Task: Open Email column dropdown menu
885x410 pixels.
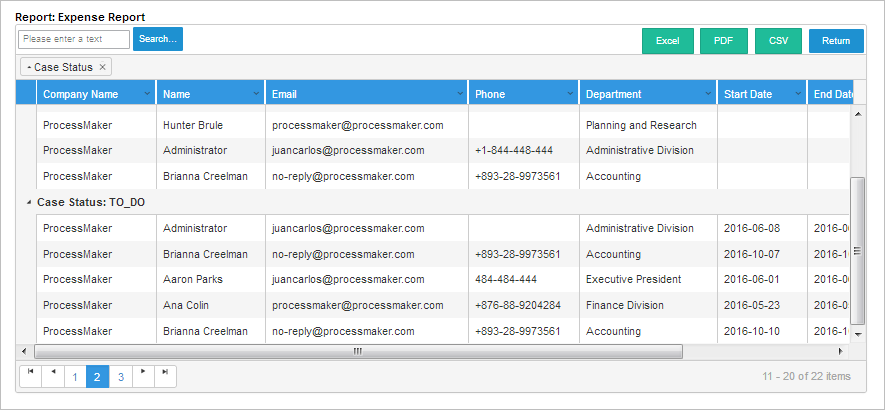Action: tap(459, 94)
